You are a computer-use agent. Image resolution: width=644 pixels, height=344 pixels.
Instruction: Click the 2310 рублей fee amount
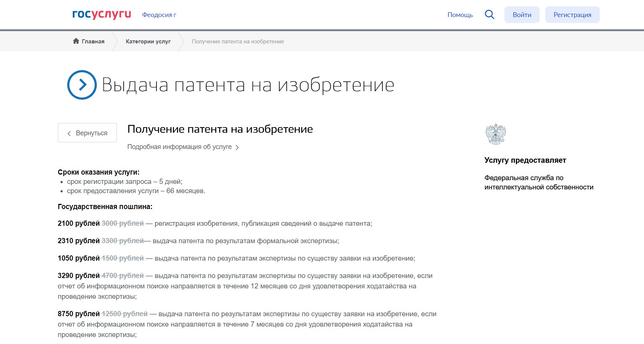(x=79, y=241)
